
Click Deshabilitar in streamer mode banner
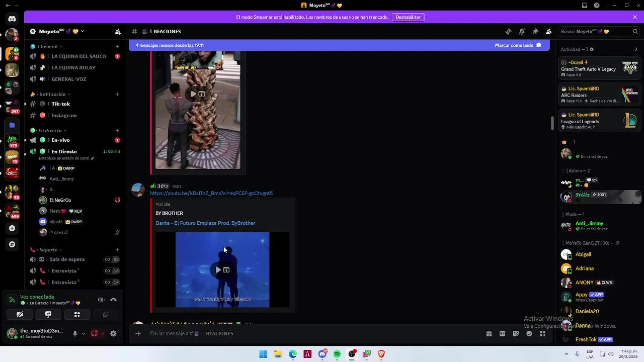408,17
